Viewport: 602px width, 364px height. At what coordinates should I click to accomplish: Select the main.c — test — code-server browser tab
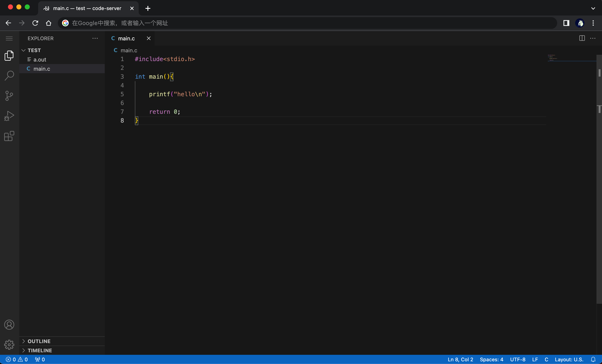pos(88,8)
